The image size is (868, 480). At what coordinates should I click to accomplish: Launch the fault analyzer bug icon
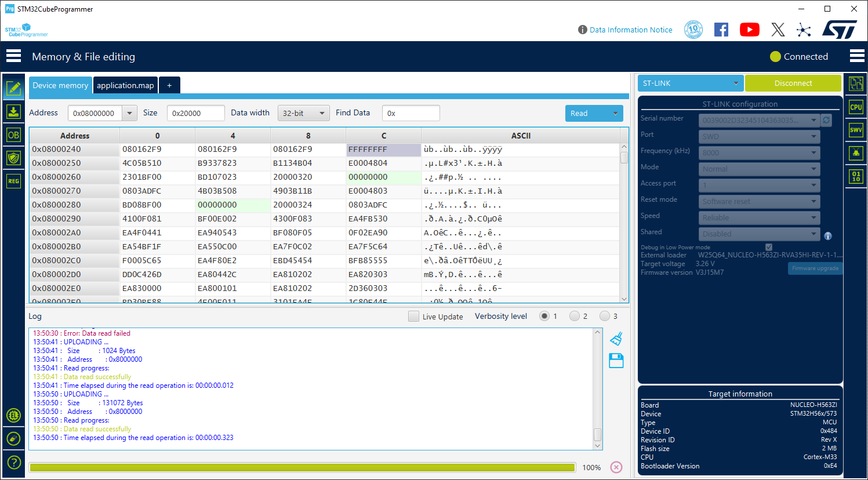(x=856, y=152)
